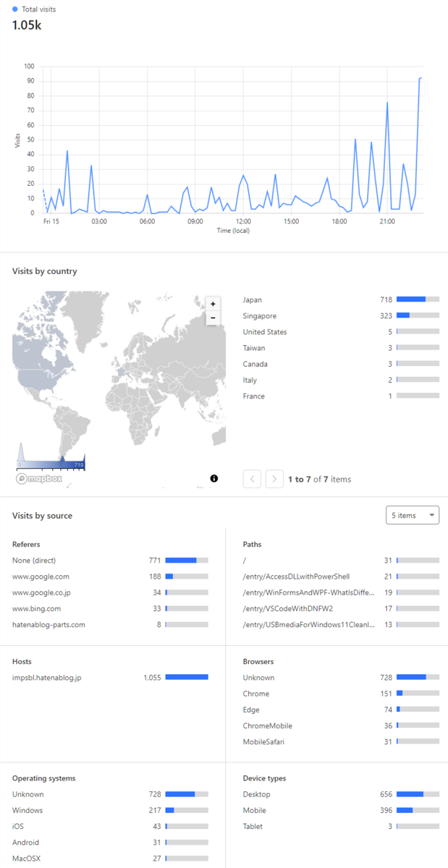Click Desktop device type row
Viewport: 448px width, 868px height.
coord(341,794)
